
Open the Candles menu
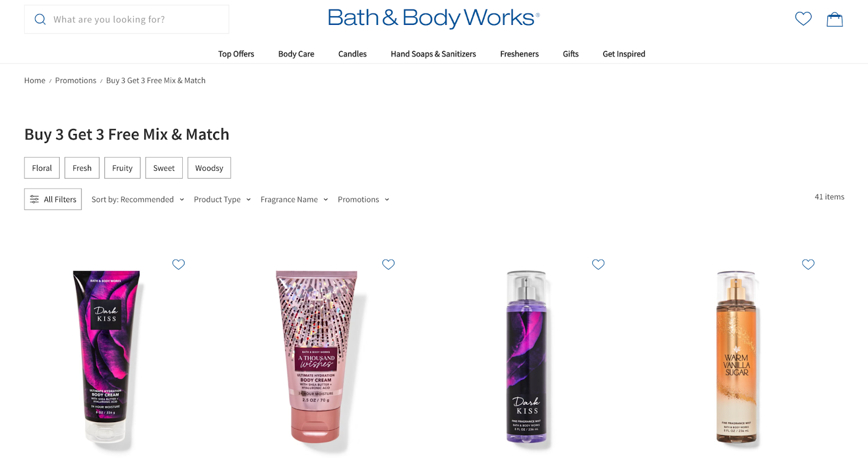[x=353, y=54]
